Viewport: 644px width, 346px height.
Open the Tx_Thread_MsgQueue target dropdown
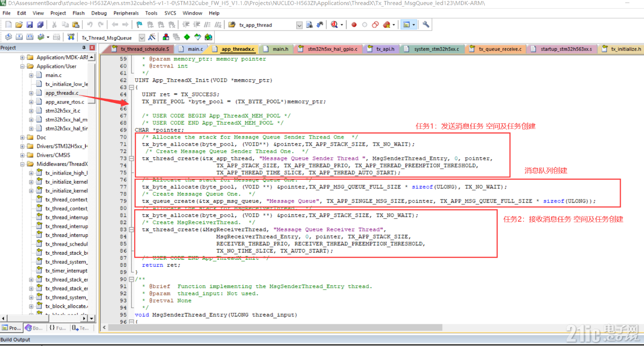tap(142, 38)
